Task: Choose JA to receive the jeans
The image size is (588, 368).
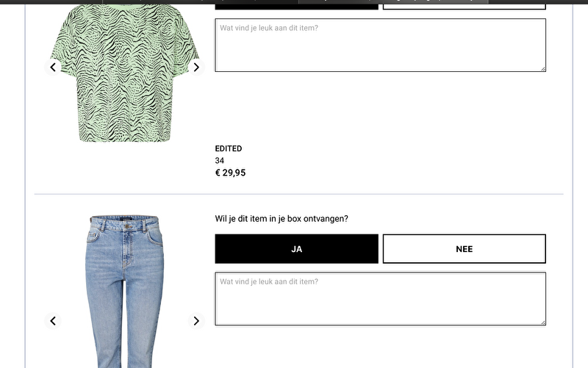Action: [297, 249]
